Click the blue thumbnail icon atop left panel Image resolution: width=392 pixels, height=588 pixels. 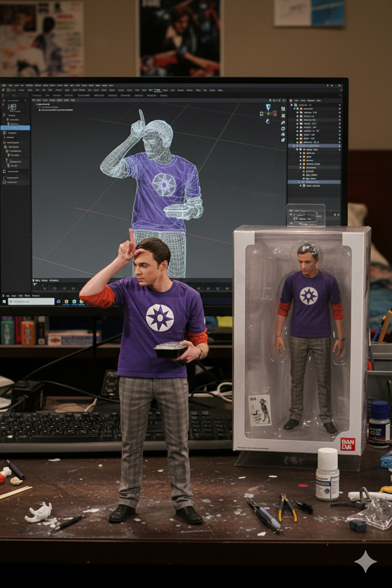[x=12, y=107]
